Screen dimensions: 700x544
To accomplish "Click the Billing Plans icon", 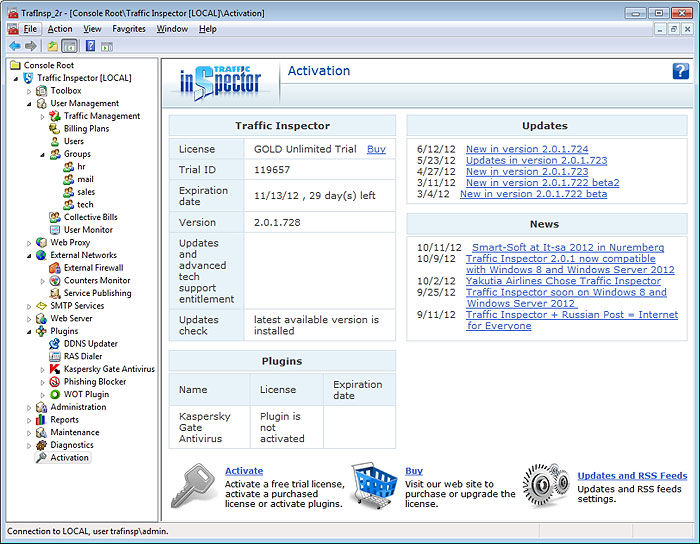I will tap(54, 129).
